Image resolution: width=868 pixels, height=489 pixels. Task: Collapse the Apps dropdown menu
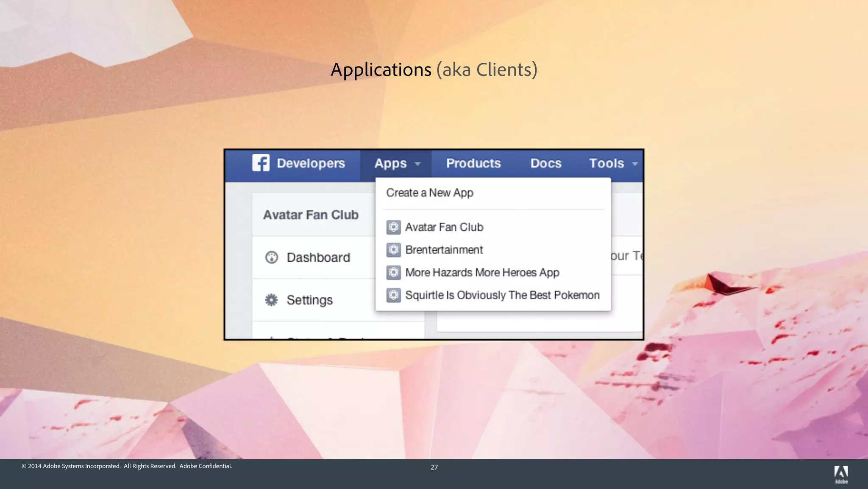396,164
